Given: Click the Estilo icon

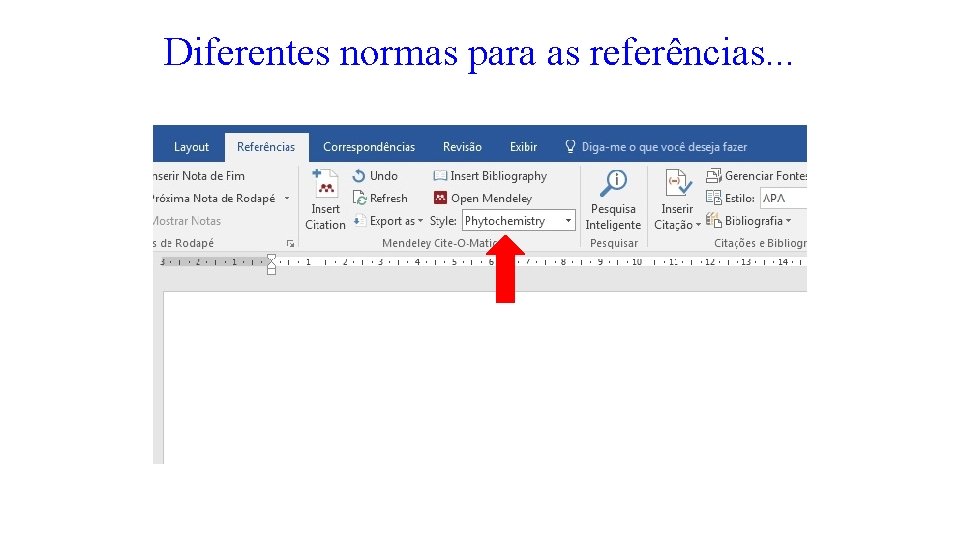Looking at the screenshot, I should 714,198.
